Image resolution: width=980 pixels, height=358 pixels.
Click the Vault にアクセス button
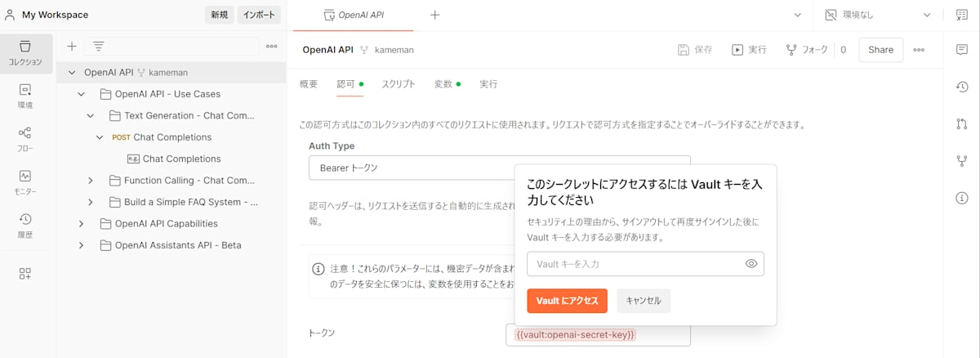pyautogui.click(x=567, y=301)
